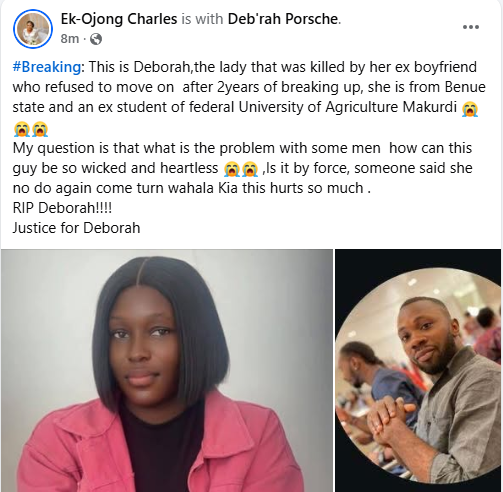This screenshot has width=503, height=492.
Task: Click the crying emoji after Makurdi
Action: [470, 109]
